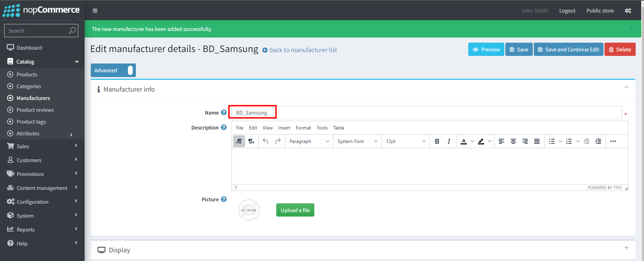The image size is (644, 261).
Task: Open the editor Table menu
Action: pos(339,128)
